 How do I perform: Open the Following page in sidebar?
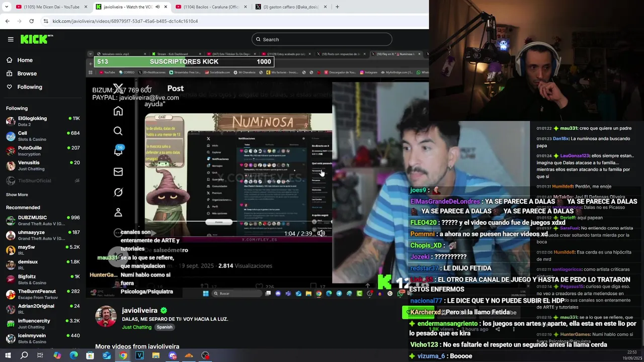(x=30, y=87)
